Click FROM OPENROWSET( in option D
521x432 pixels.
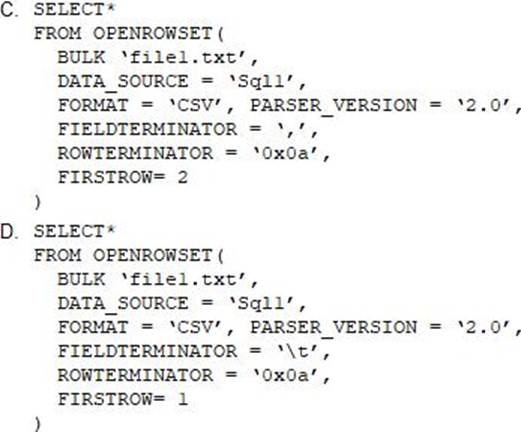pyautogui.click(x=129, y=256)
